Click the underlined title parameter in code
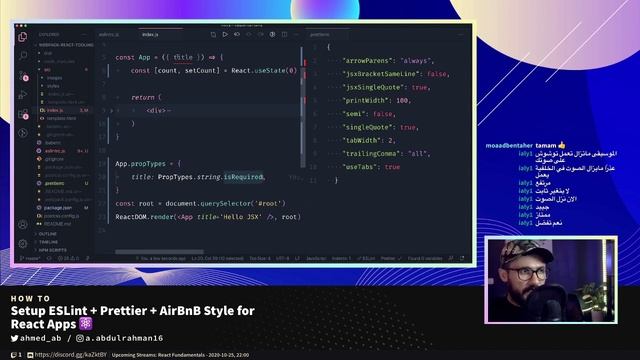 (183, 57)
